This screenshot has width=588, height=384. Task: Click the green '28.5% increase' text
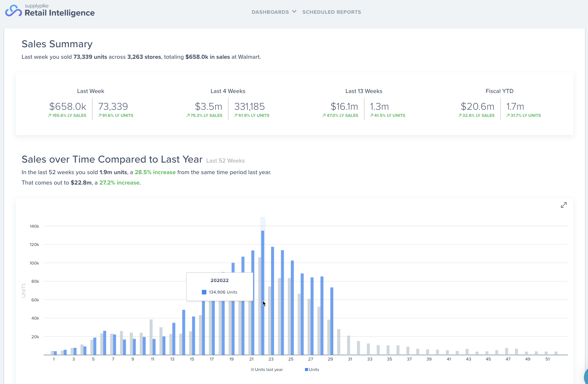pyautogui.click(x=155, y=172)
